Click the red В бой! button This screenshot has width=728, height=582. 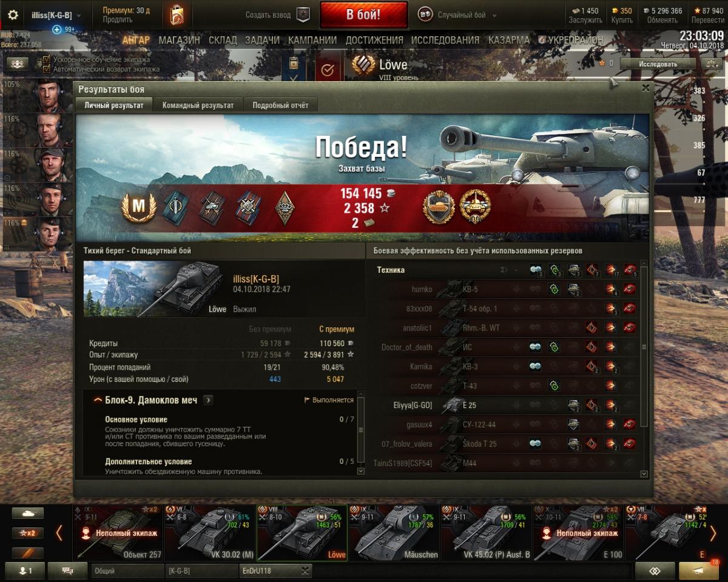(363, 15)
